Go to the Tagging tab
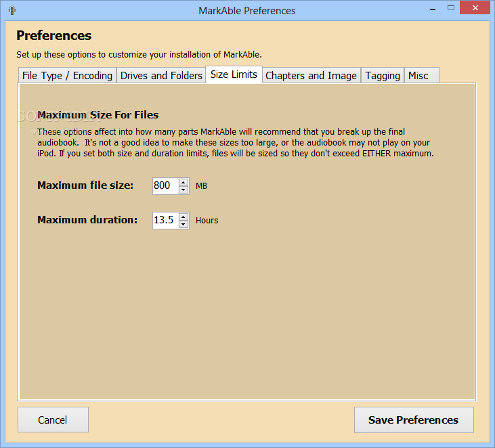The width and height of the screenshot is (495, 448). click(x=383, y=75)
